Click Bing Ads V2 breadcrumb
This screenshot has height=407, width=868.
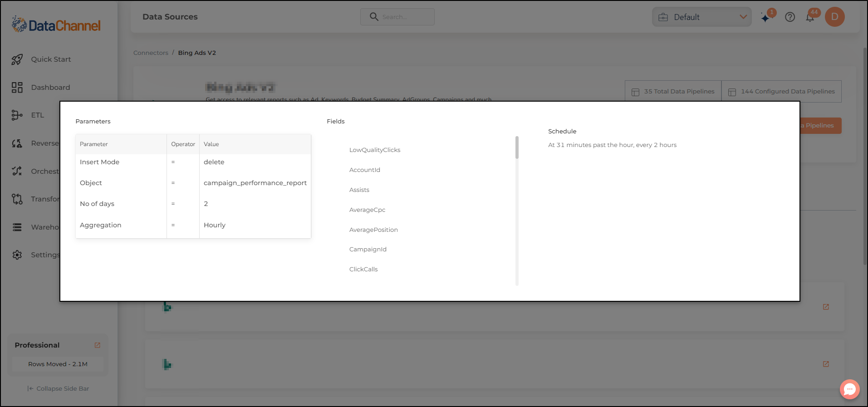[x=197, y=53]
